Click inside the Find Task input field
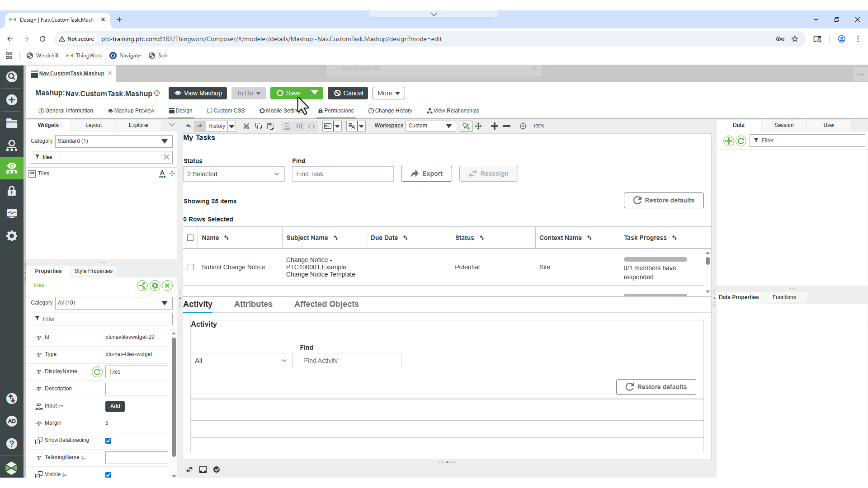This screenshot has width=868, height=488. click(342, 174)
